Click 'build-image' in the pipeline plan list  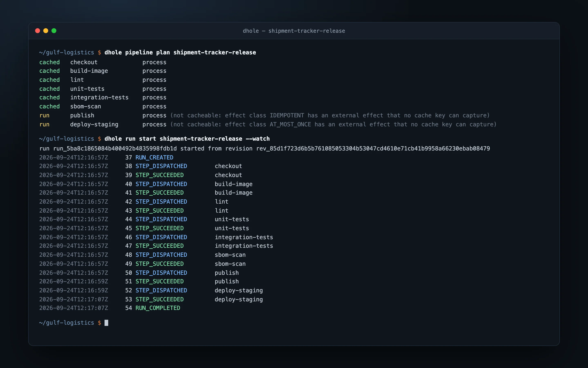click(89, 71)
